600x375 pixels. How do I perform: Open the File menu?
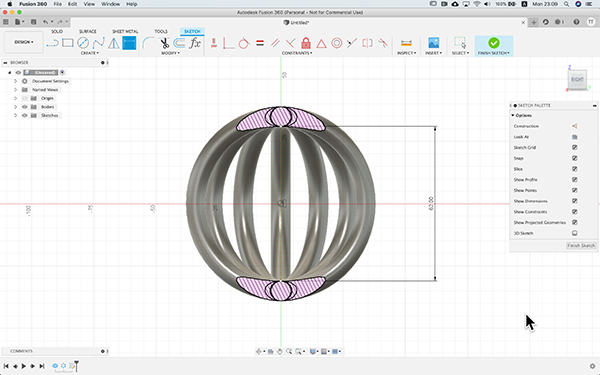tap(57, 4)
